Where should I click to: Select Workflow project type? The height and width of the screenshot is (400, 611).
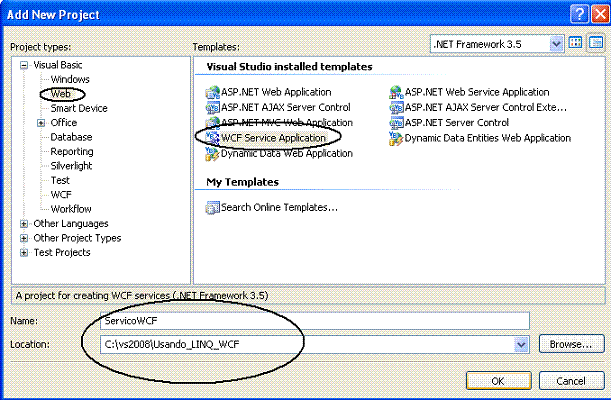tap(71, 209)
